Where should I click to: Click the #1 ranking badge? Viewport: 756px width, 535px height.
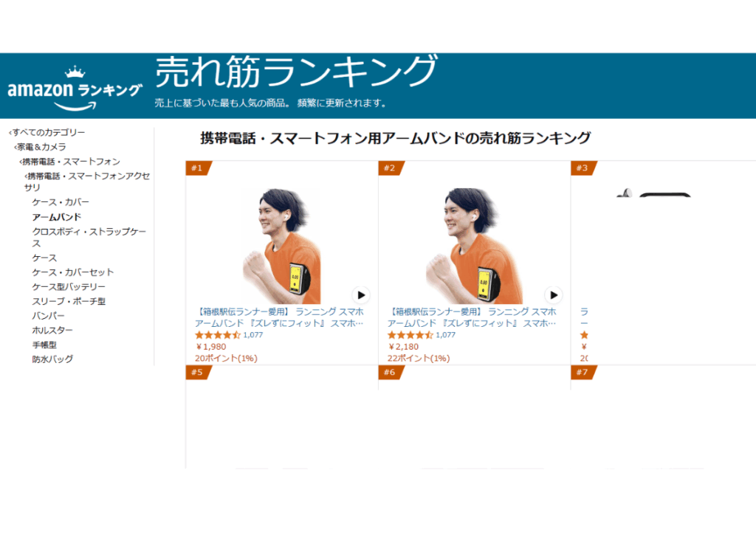(x=198, y=168)
